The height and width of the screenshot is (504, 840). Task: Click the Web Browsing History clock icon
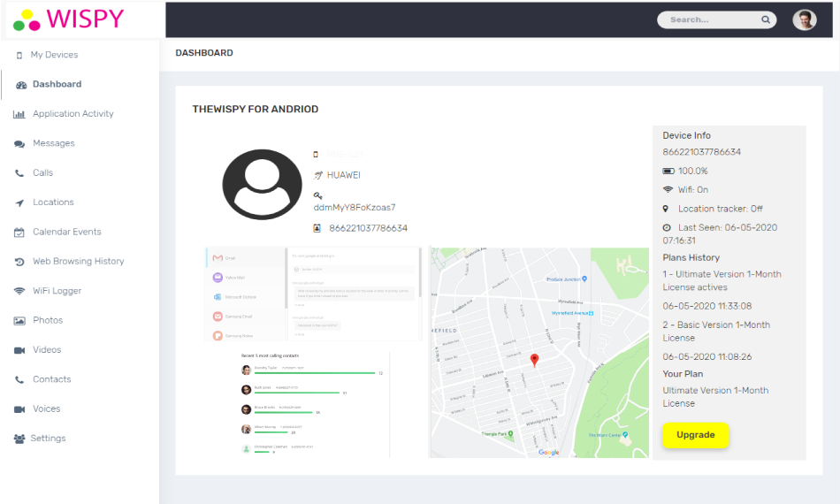(19, 262)
